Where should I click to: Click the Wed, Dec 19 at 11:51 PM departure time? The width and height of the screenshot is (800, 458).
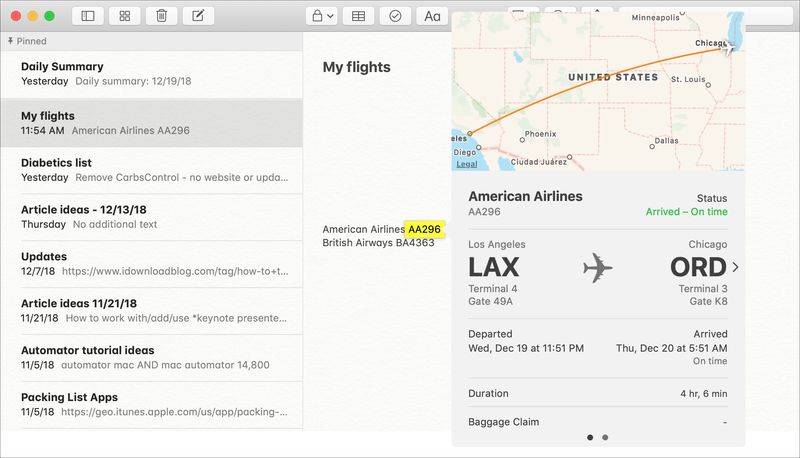(526, 348)
